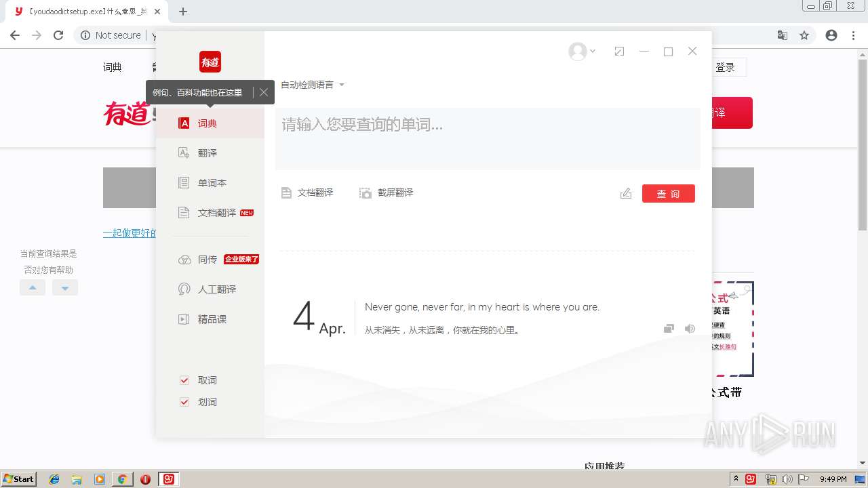
Task: Select the 同传 simultaneous interpretation item
Action: 210,260
